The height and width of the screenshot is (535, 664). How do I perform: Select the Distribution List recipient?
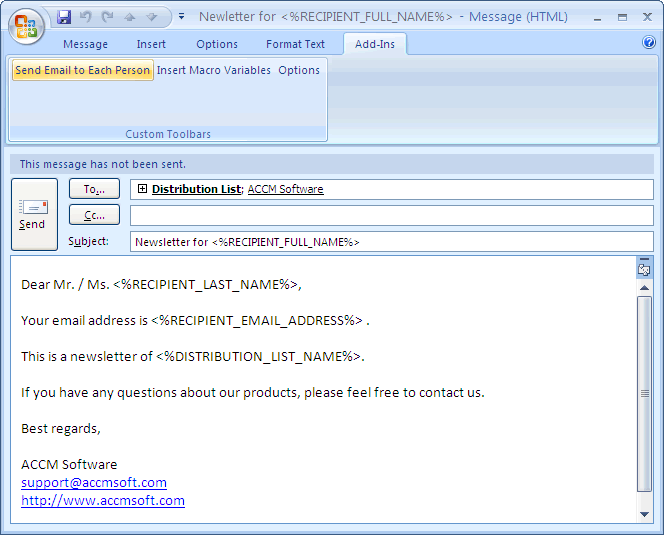(x=196, y=189)
